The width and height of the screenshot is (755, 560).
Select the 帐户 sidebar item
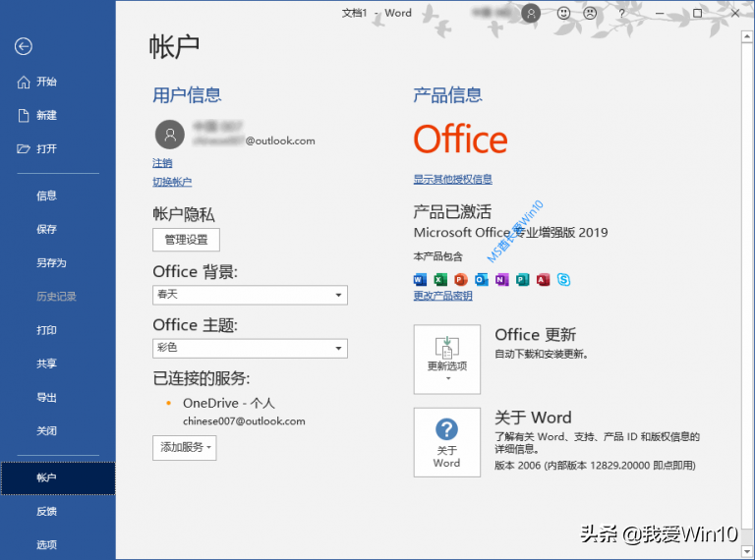58,477
